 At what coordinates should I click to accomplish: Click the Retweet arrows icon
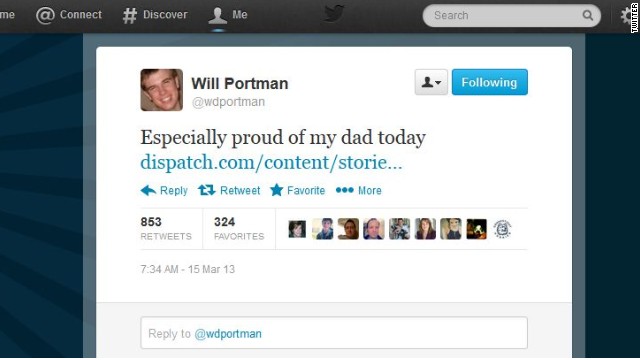(207, 190)
